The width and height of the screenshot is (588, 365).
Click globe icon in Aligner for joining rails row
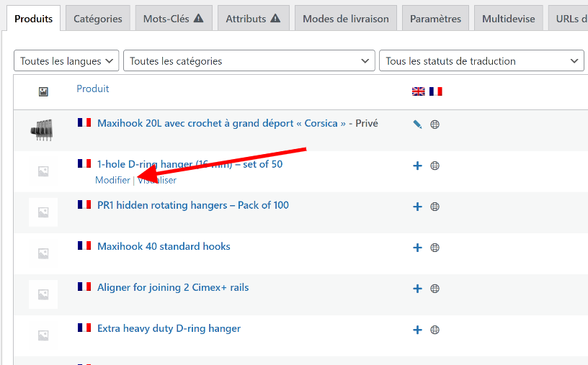435,289
